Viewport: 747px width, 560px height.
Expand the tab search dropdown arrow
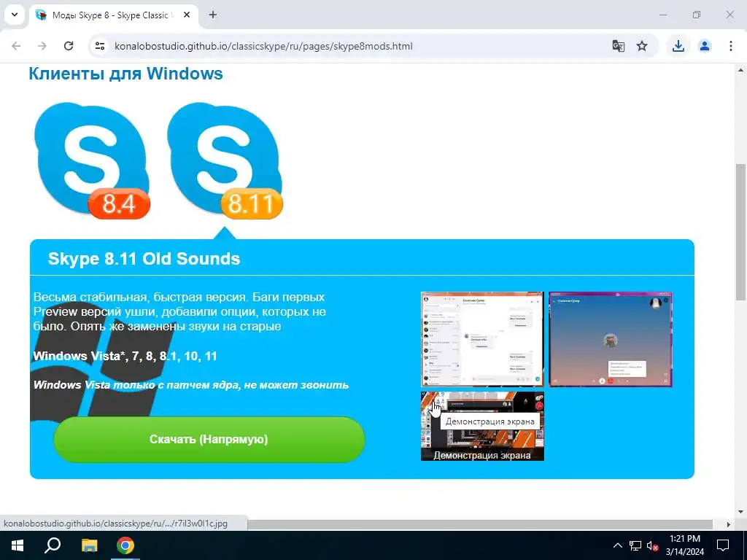click(15, 15)
